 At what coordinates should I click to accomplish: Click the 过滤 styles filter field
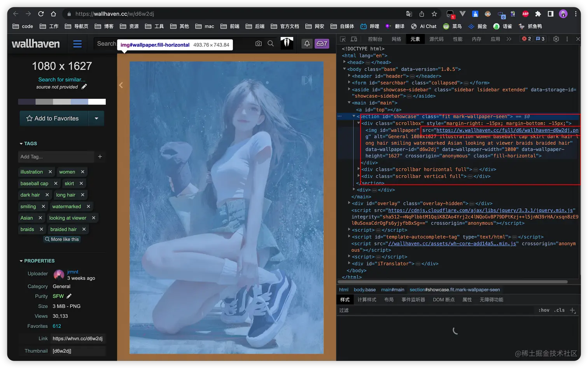(x=436, y=310)
